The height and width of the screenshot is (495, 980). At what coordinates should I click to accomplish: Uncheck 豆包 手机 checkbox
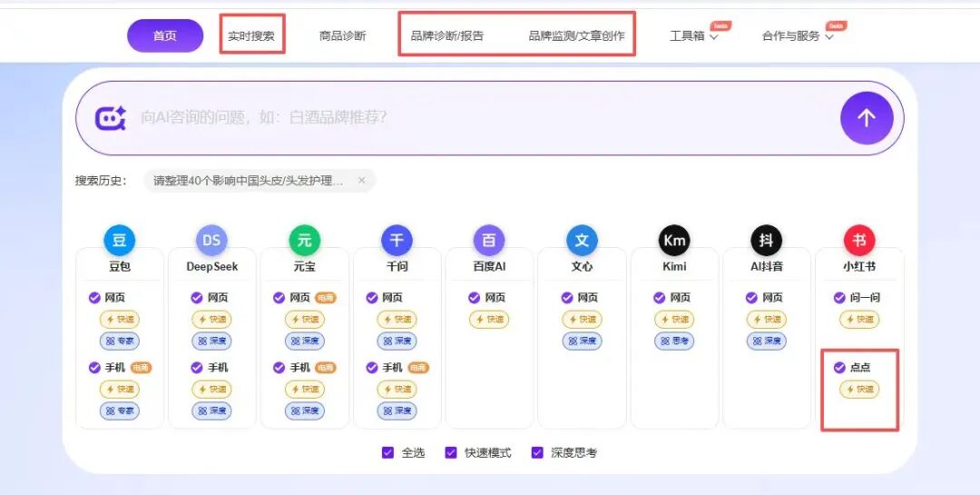click(x=94, y=368)
